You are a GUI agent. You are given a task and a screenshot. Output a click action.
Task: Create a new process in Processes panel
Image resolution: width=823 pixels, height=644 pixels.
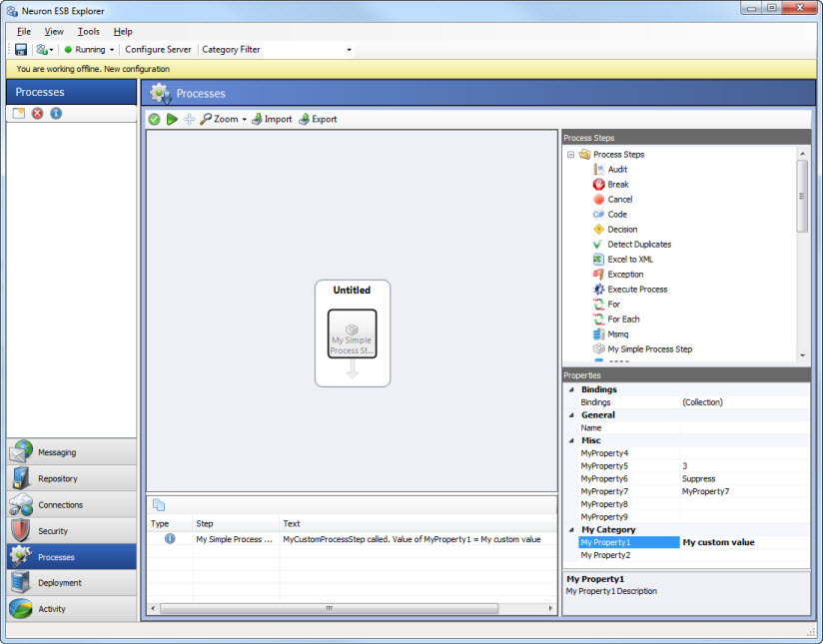pyautogui.click(x=18, y=113)
